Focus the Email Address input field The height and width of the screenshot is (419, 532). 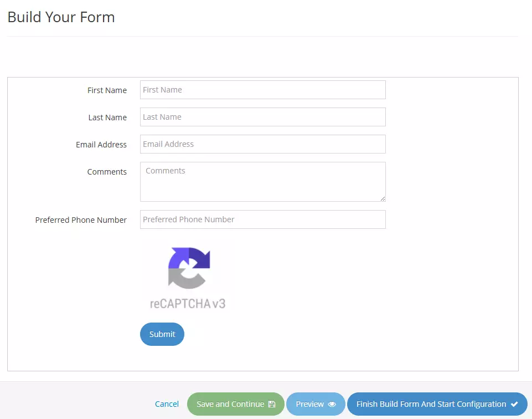point(262,144)
